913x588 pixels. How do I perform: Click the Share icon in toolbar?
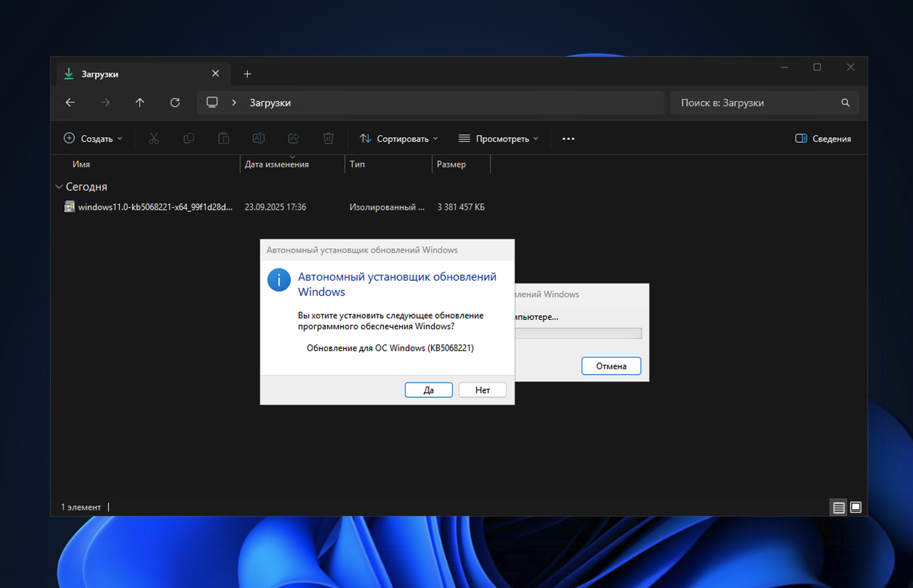click(293, 139)
